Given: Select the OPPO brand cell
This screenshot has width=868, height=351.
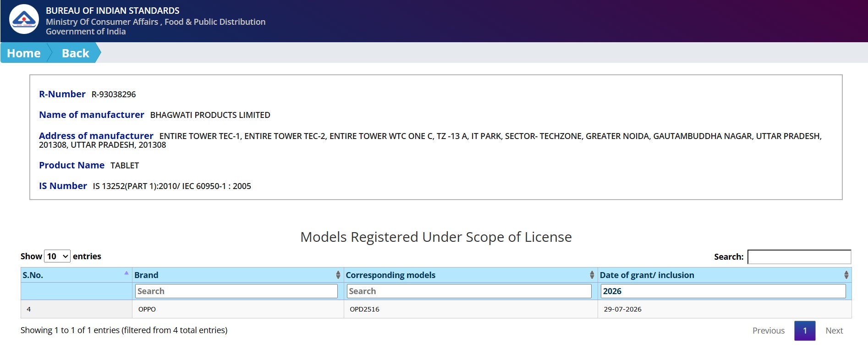Looking at the screenshot, I should [238, 309].
